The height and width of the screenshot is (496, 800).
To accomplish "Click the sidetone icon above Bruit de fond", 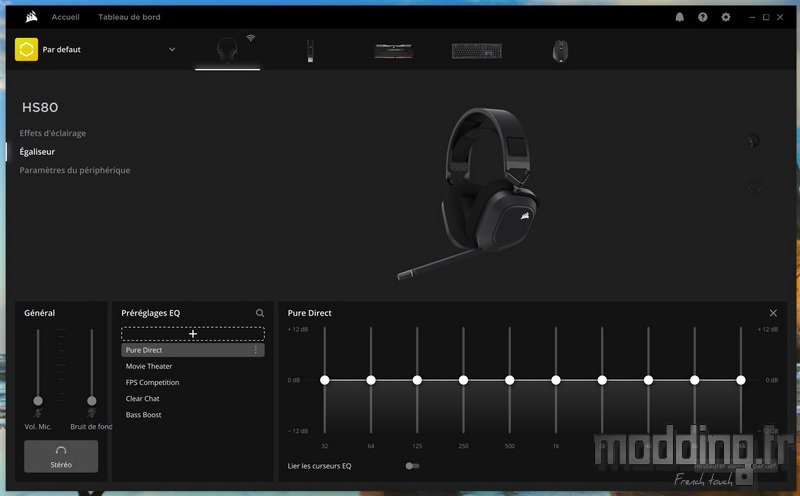I will click(91, 412).
